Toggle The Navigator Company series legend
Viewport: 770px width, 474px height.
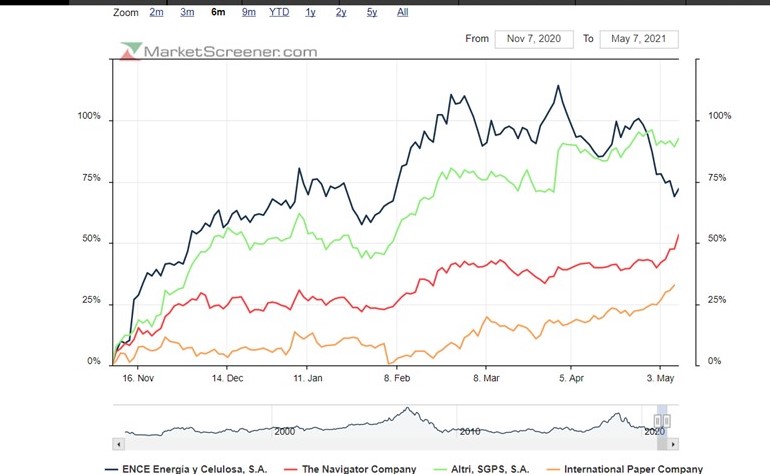pyautogui.click(x=350, y=469)
